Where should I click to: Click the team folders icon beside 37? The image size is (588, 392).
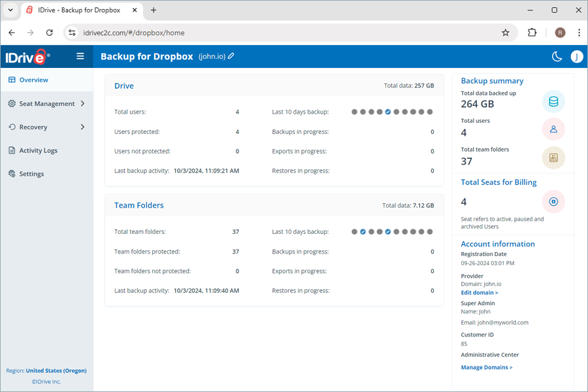553,157
